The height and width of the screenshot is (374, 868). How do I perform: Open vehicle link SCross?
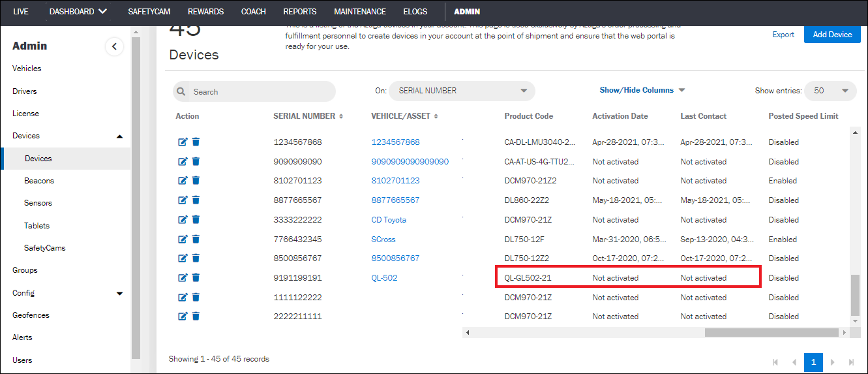pyautogui.click(x=383, y=239)
